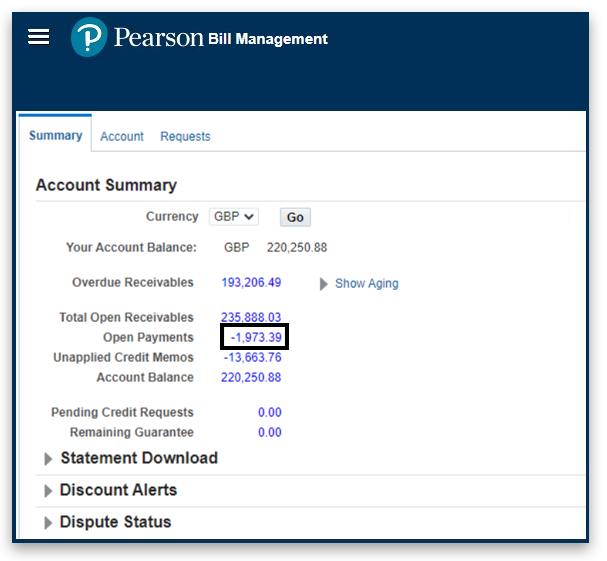Open the Account tab
607x561 pixels.
(122, 136)
